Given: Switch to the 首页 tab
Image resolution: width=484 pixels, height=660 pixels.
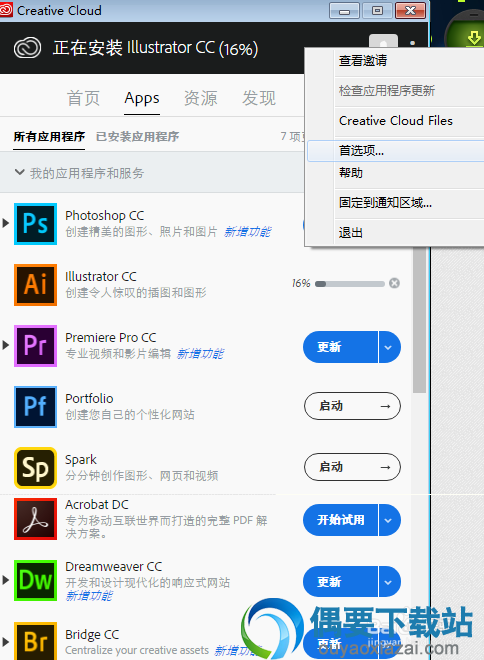Looking at the screenshot, I should tap(83, 98).
